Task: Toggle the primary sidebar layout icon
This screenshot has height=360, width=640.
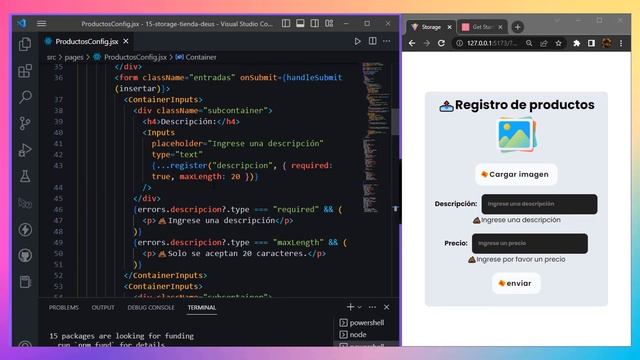Action: tap(286, 24)
